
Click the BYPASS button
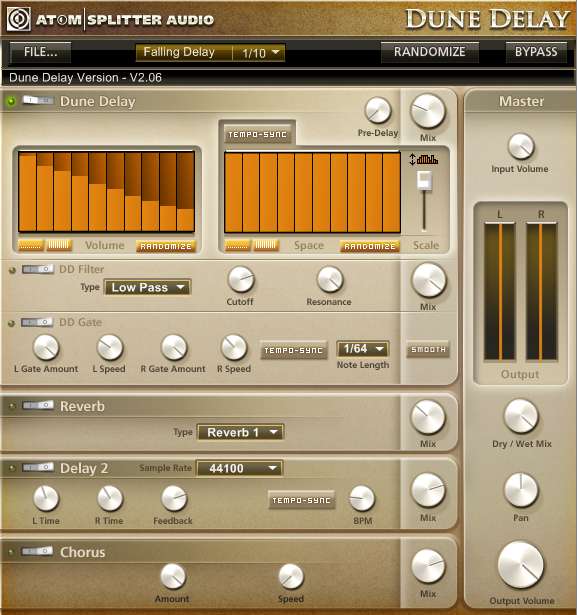pos(536,52)
